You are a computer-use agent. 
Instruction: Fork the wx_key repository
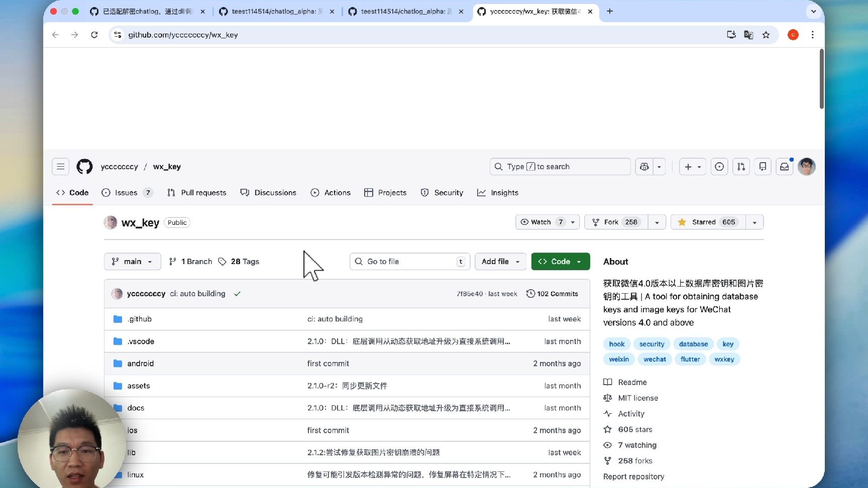[x=616, y=222]
